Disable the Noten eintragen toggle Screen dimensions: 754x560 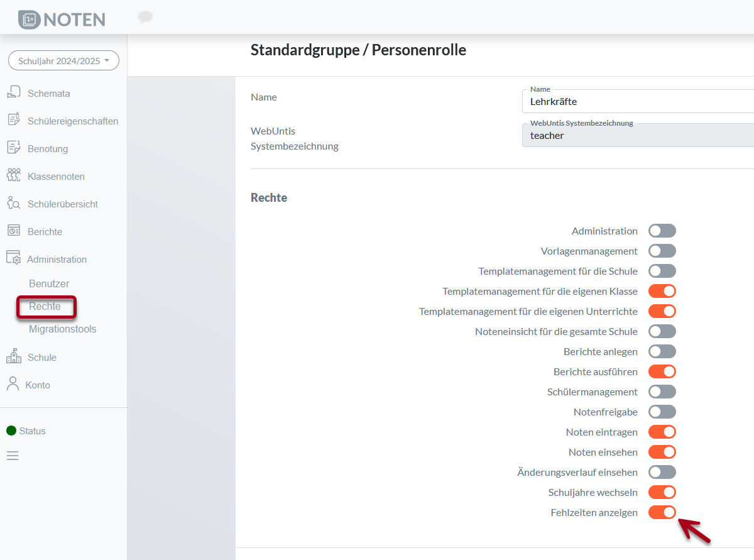(x=662, y=432)
